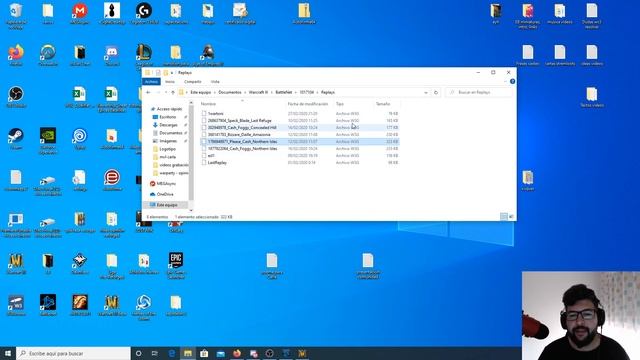Go up one folder level in Explorer
This screenshot has height=360, width=640.
(x=173, y=93)
